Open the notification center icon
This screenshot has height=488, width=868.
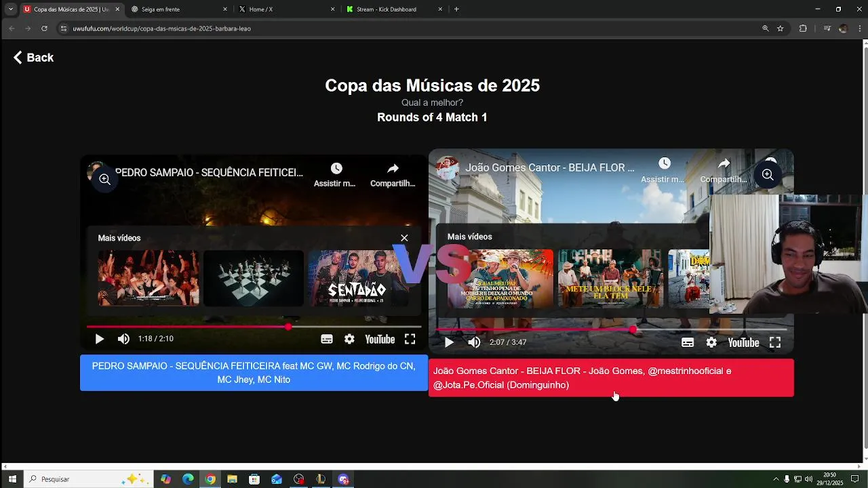coord(854,479)
